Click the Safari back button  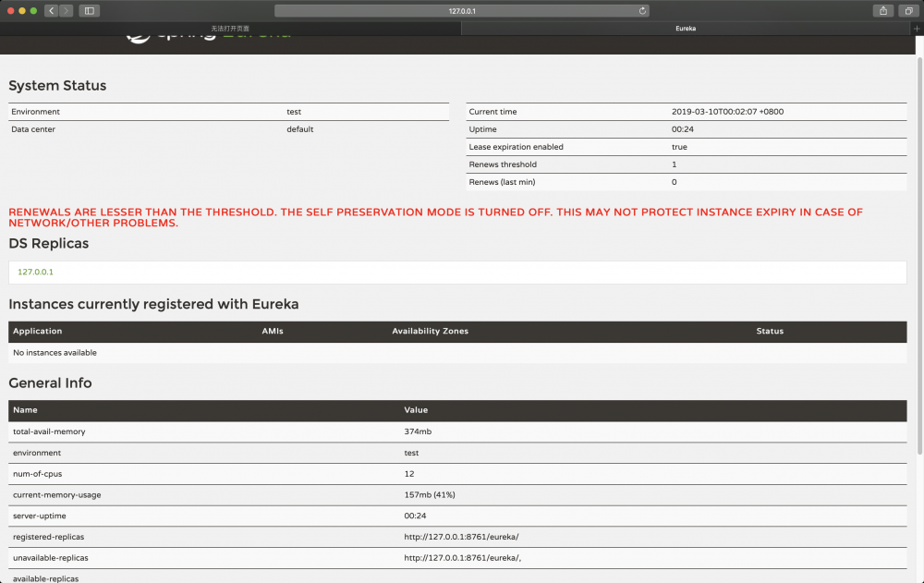[51, 10]
